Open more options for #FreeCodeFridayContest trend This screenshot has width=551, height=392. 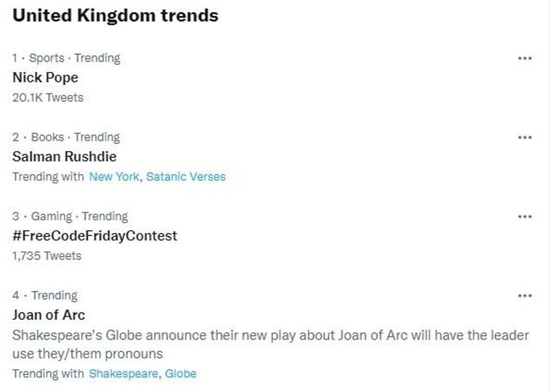(524, 217)
